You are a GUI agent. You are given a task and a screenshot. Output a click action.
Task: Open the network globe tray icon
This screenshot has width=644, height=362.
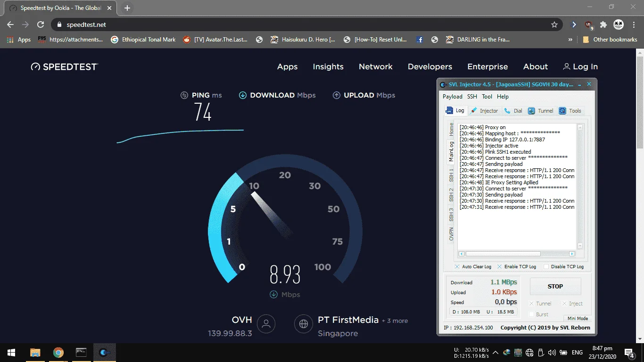pyautogui.click(x=529, y=353)
